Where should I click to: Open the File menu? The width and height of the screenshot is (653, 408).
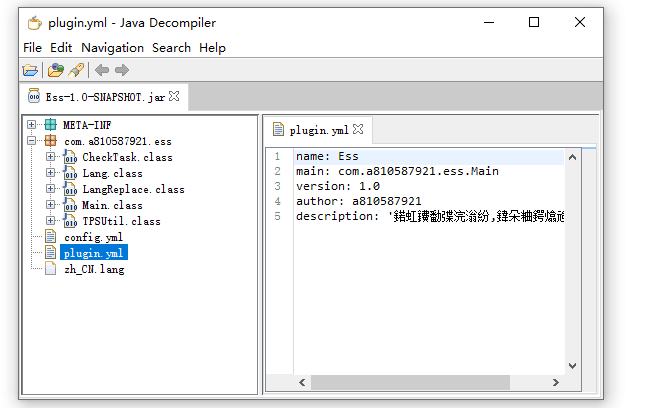[32, 47]
